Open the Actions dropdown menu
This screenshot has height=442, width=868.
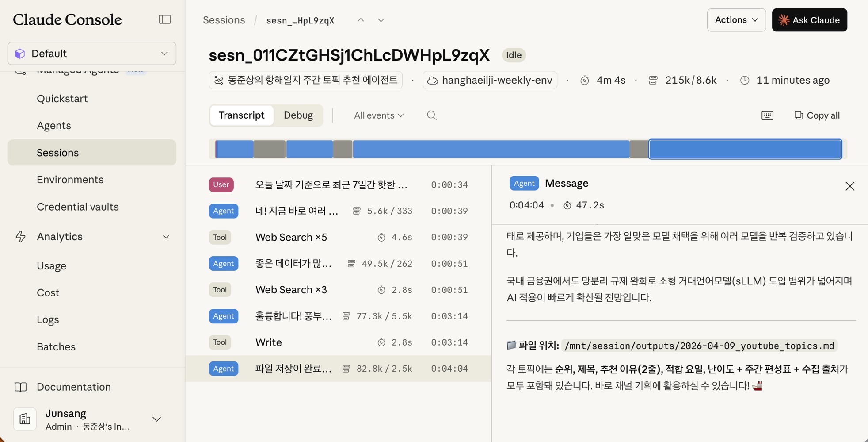pos(736,20)
